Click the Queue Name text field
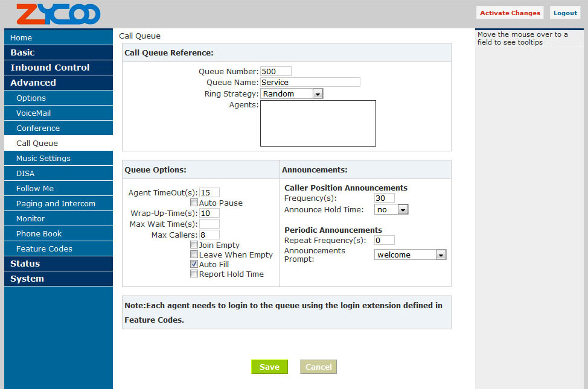Viewport: 588px width, 389px height. (x=310, y=83)
